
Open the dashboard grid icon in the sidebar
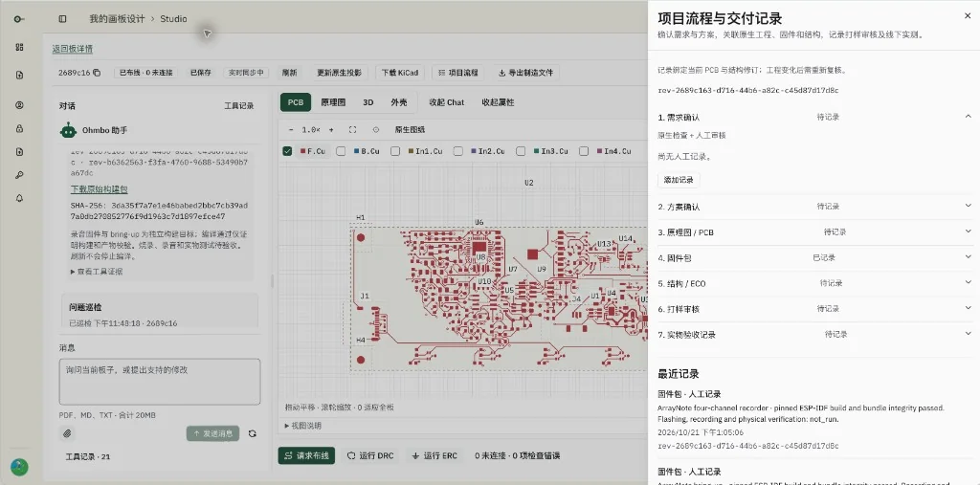click(x=19, y=47)
